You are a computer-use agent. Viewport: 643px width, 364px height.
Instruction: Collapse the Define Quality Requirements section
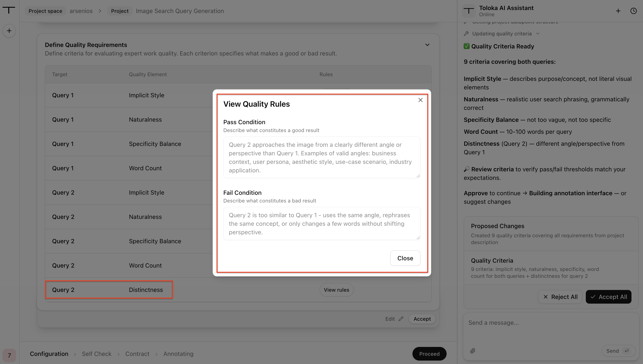[x=427, y=45]
